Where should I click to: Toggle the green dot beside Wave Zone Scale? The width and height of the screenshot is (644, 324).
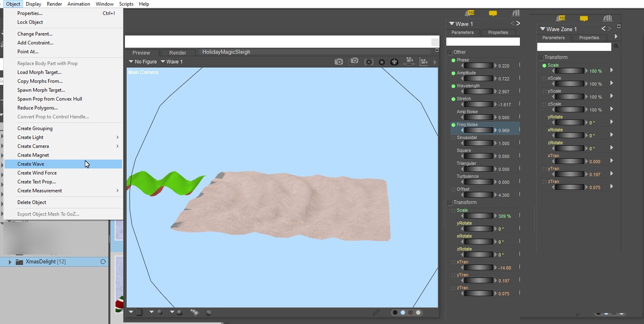544,65
